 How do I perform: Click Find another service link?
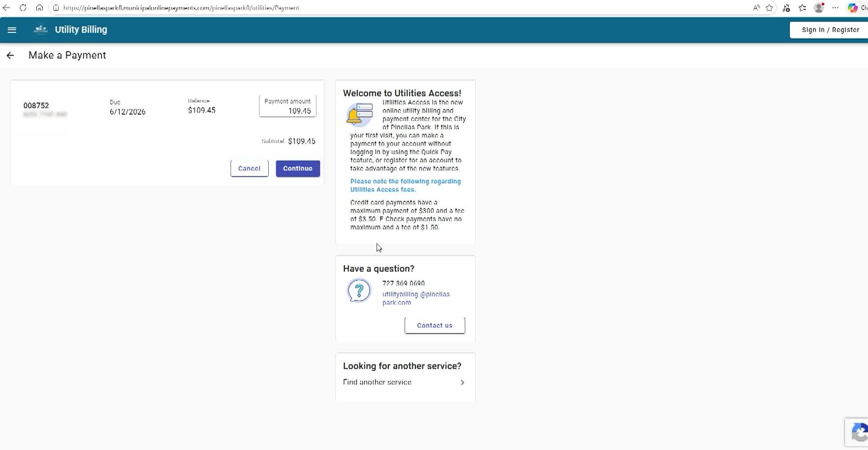377,382
